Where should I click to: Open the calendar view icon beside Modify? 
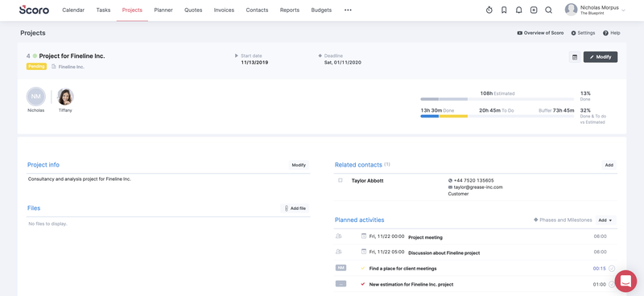pyautogui.click(x=575, y=57)
